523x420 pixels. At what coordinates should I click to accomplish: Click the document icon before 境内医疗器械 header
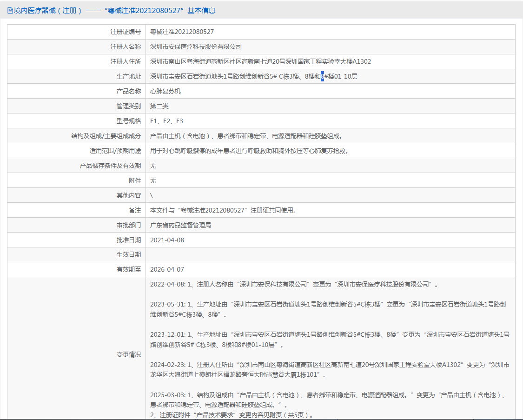point(10,11)
